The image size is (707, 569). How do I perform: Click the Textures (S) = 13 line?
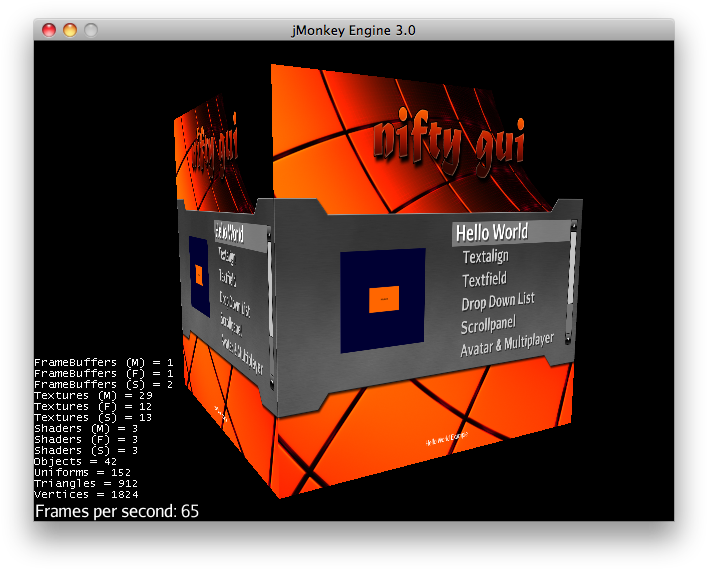[x=93, y=418]
